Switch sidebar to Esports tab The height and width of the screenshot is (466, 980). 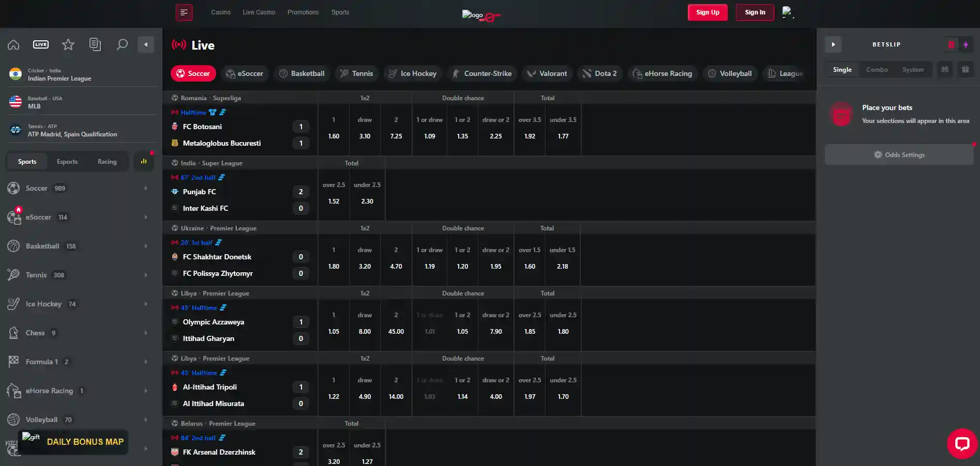click(x=67, y=162)
